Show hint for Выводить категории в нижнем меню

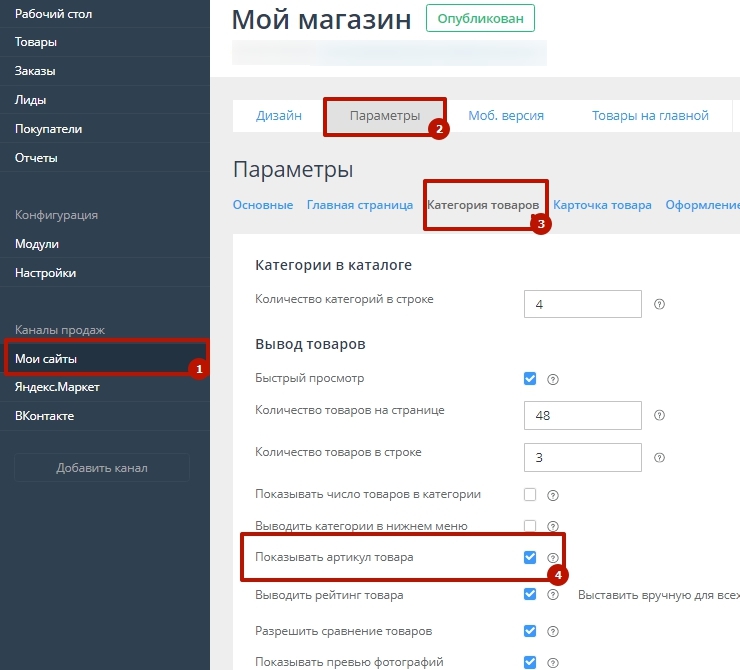coord(553,526)
